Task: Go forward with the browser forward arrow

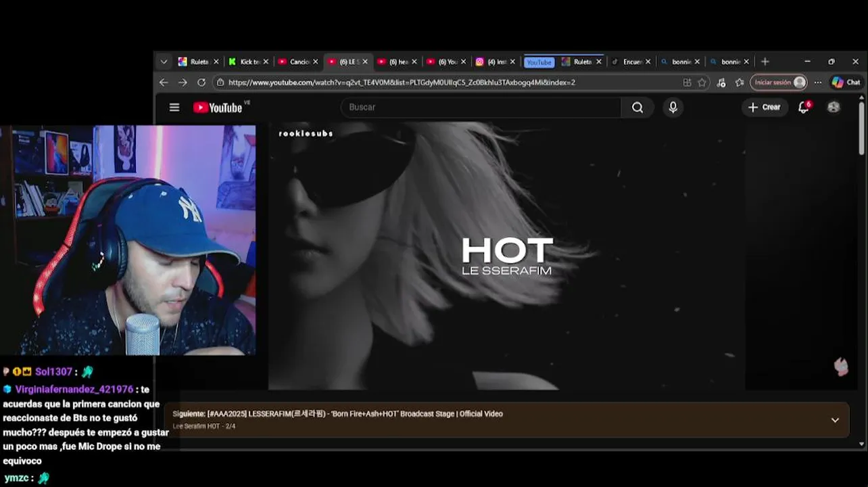Action: tap(183, 83)
